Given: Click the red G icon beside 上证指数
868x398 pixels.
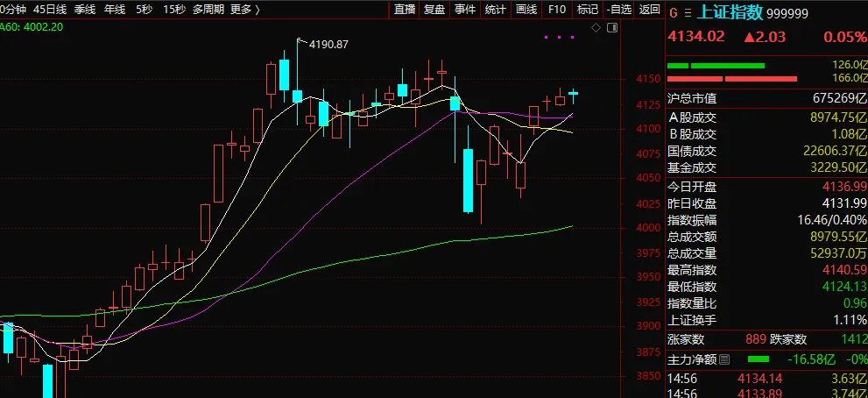Looking at the screenshot, I should [672, 13].
